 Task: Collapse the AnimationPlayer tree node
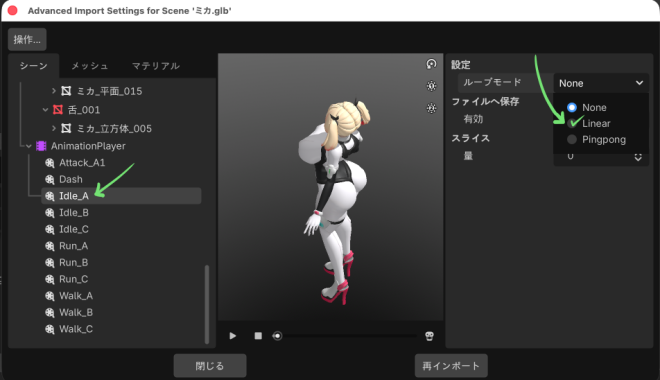28,146
